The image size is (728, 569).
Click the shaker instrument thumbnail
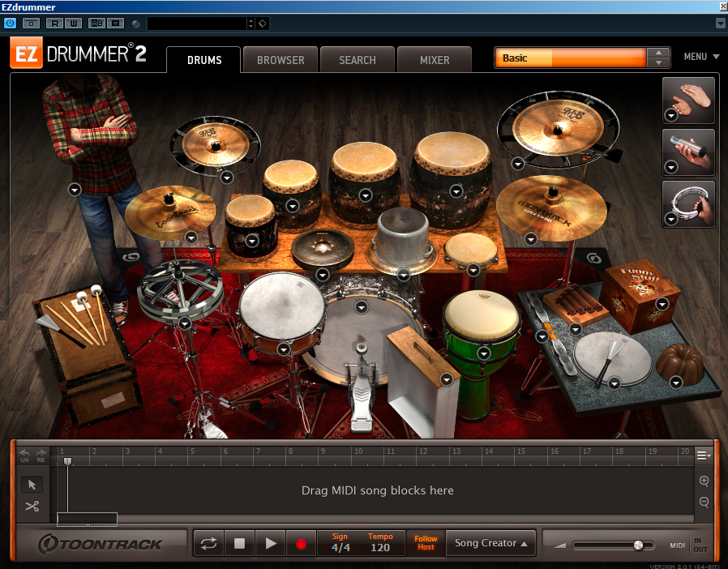coord(688,152)
